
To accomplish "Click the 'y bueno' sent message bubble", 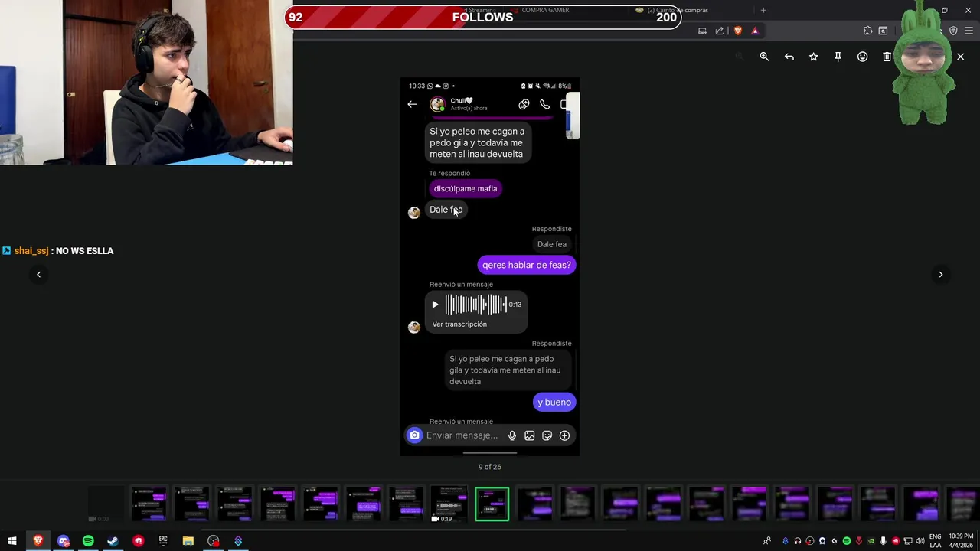I will (x=554, y=403).
